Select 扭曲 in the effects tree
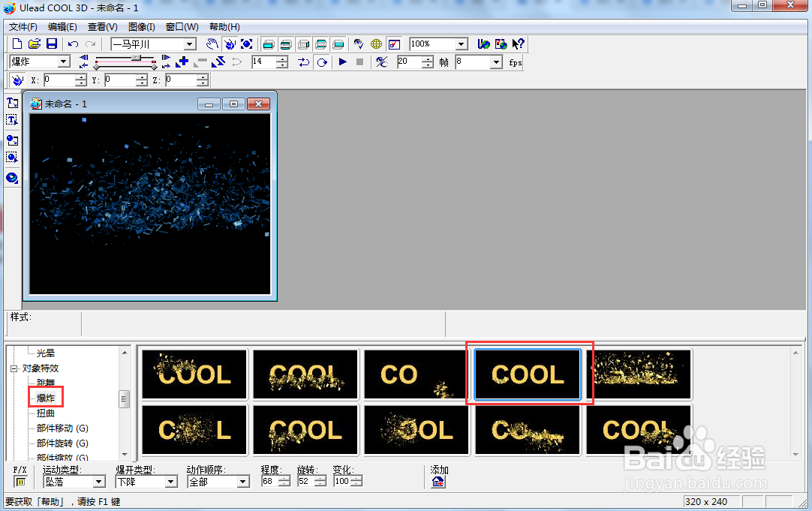 [46, 413]
